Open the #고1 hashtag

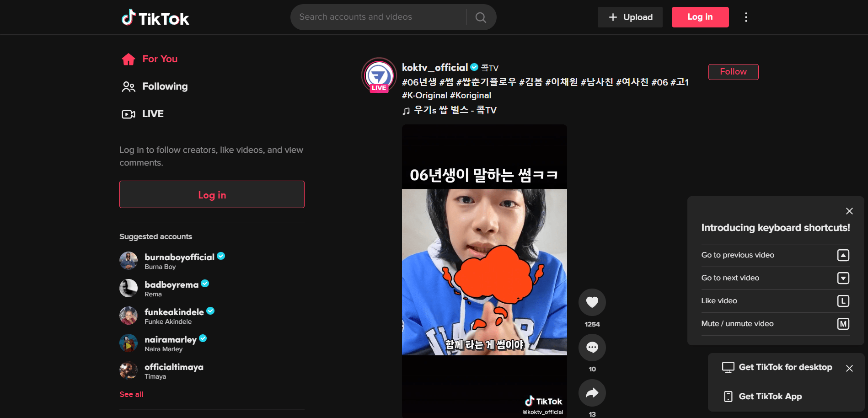tap(680, 82)
